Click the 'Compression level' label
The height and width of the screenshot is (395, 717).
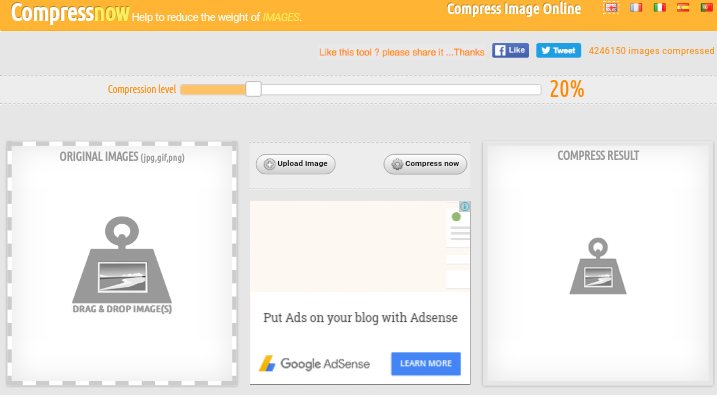pyautogui.click(x=142, y=89)
